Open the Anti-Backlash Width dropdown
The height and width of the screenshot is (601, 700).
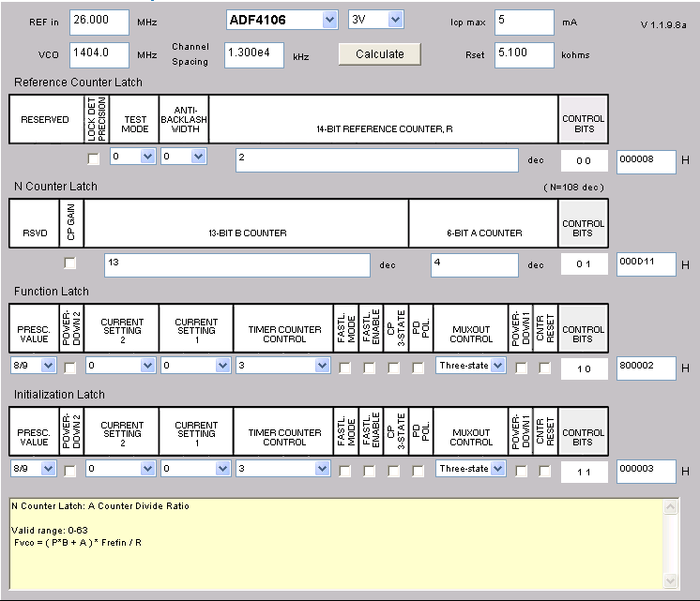coord(184,157)
